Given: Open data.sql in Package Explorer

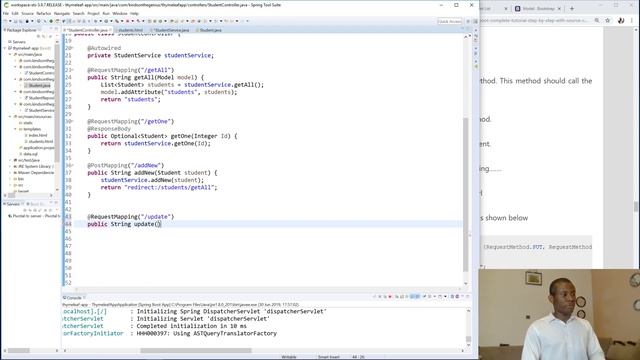Looking at the screenshot, I should point(30,154).
